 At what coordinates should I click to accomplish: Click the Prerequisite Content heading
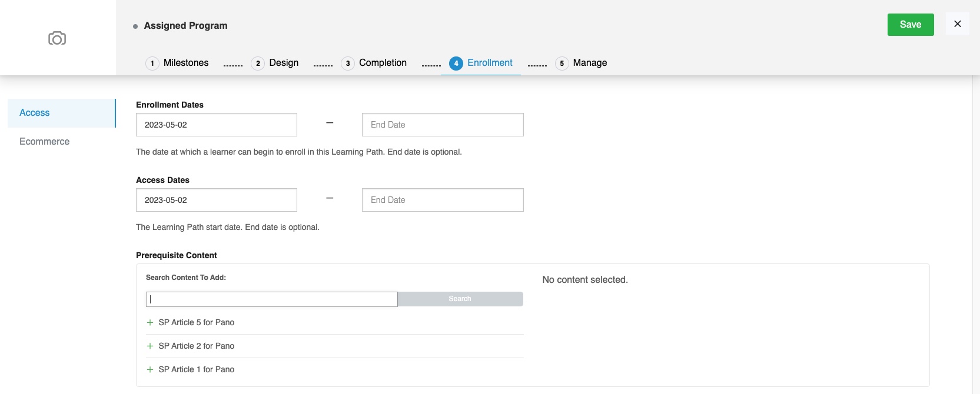[x=177, y=255]
